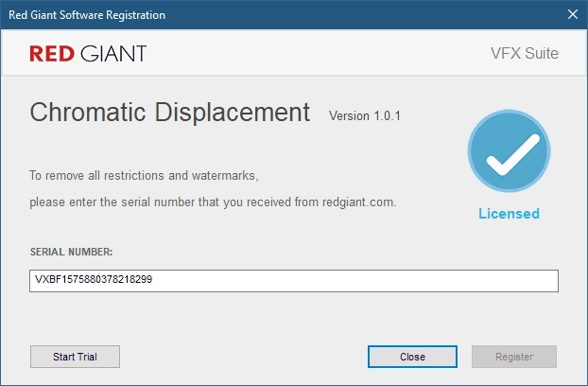
Task: Click the blue Licensed checkmark icon
Action: 509,150
